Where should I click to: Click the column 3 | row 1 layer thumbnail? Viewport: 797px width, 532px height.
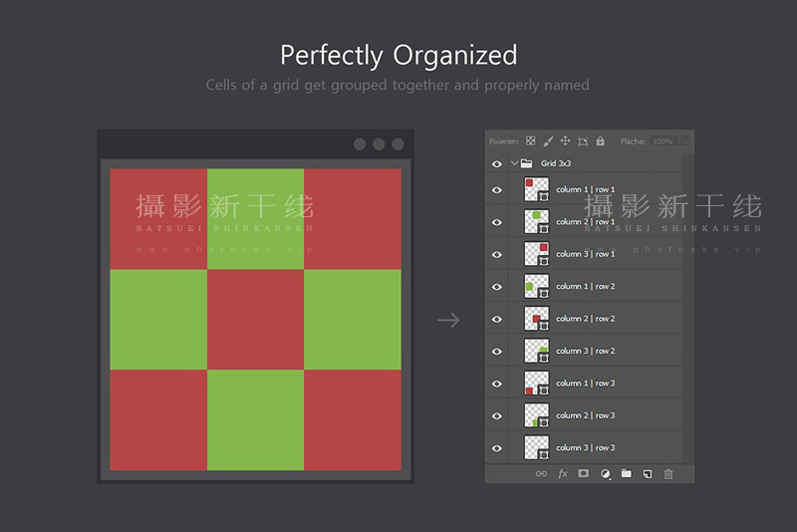click(537, 254)
